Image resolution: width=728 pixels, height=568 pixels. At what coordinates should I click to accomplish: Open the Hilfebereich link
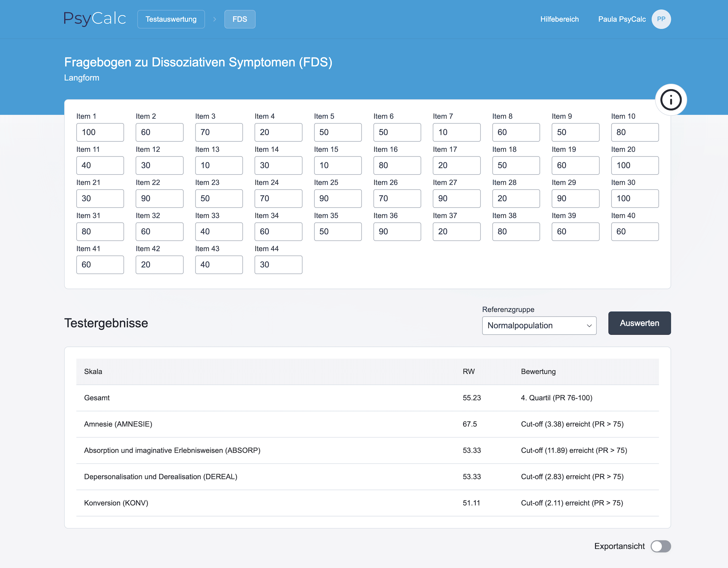click(x=560, y=19)
